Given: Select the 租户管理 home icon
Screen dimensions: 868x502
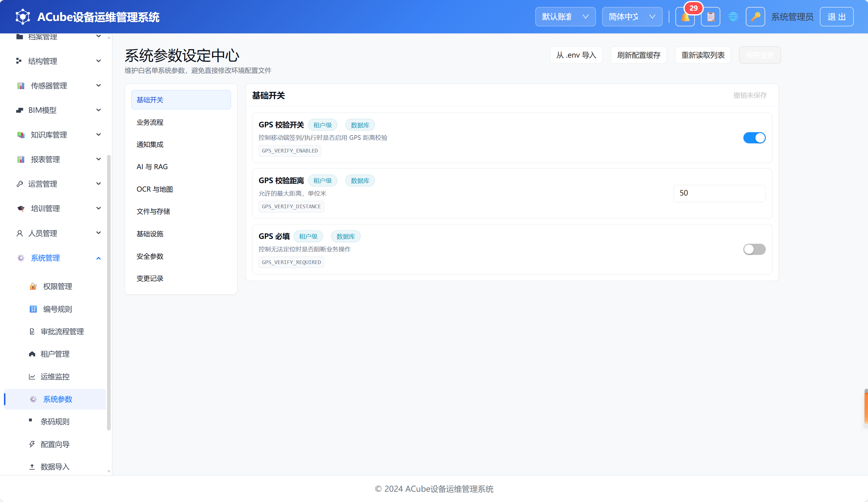Looking at the screenshot, I should (x=32, y=354).
